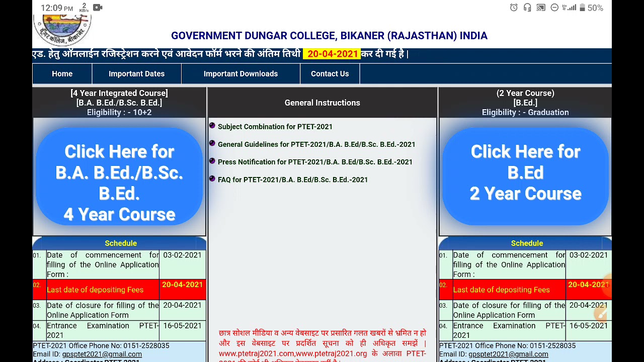644x362 pixels.
Task: Click left commencement date 03-02-2021
Action: pyautogui.click(x=182, y=255)
